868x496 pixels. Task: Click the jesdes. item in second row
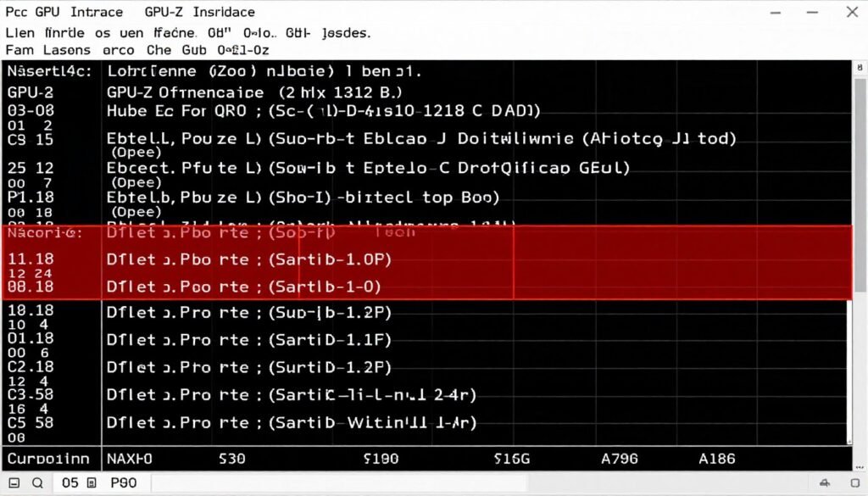(347, 33)
